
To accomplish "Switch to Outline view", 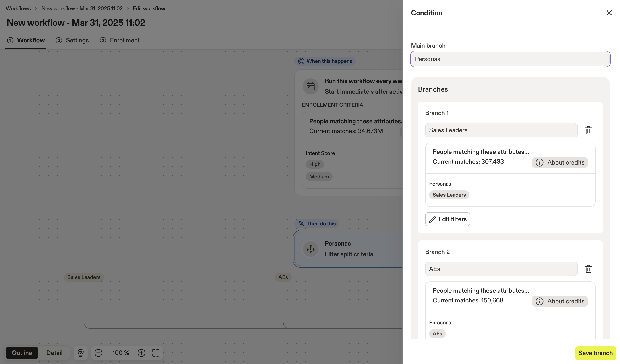I will point(22,353).
